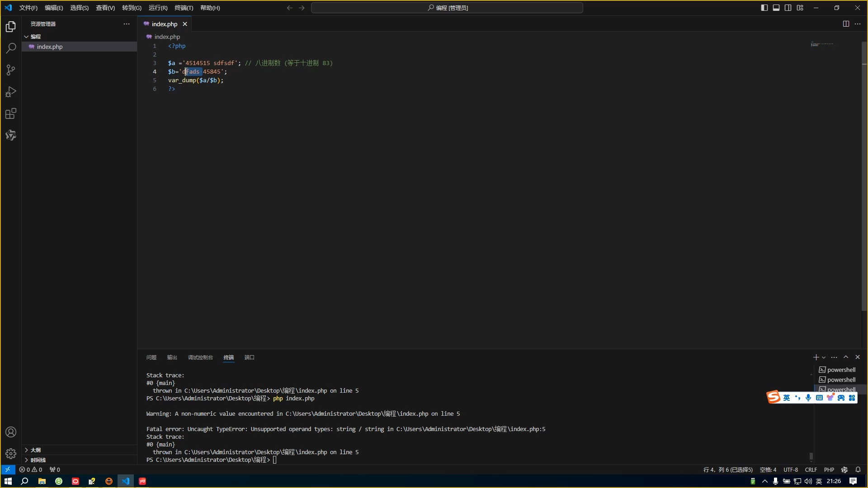
Task: Expand the 时间线 timeline section
Action: pos(38,460)
